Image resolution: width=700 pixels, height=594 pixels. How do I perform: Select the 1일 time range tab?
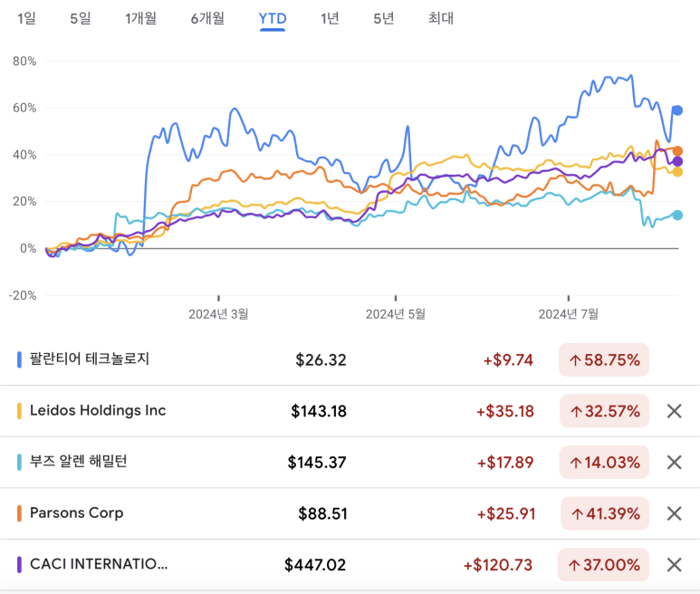pyautogui.click(x=26, y=18)
